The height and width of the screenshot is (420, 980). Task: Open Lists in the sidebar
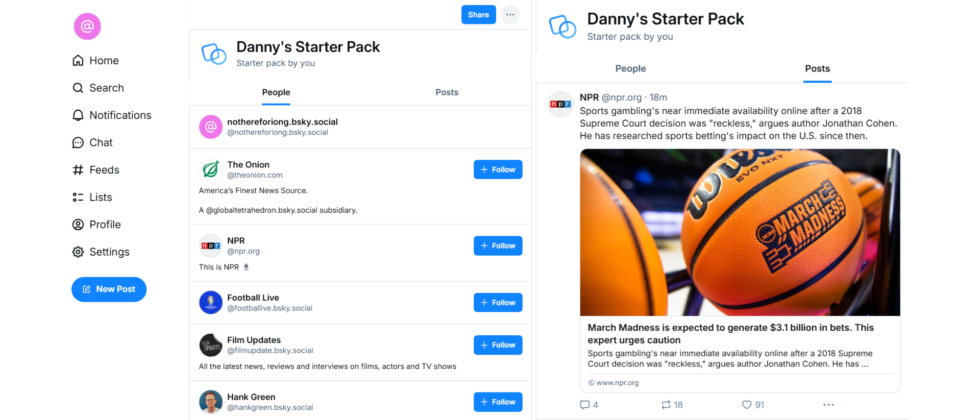tap(78, 197)
